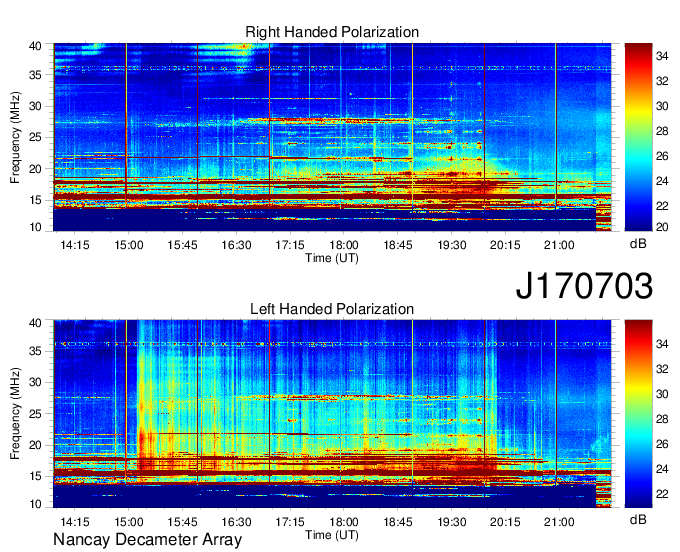The image size is (680, 552).
Task: Click the 15 MHz frequency tick of the bottom plot
Action: coord(36,477)
